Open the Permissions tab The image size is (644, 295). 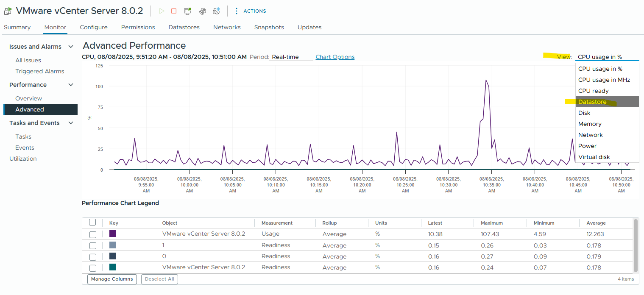coord(138,27)
